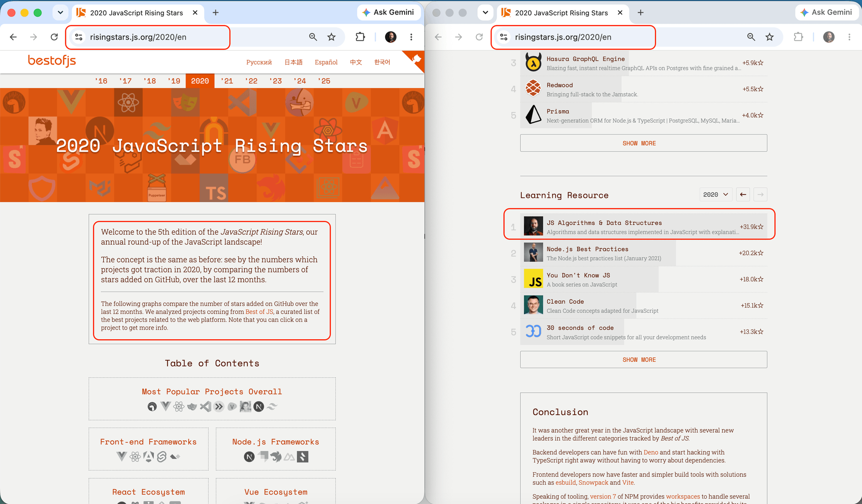Select the '21 year tab

(x=227, y=81)
